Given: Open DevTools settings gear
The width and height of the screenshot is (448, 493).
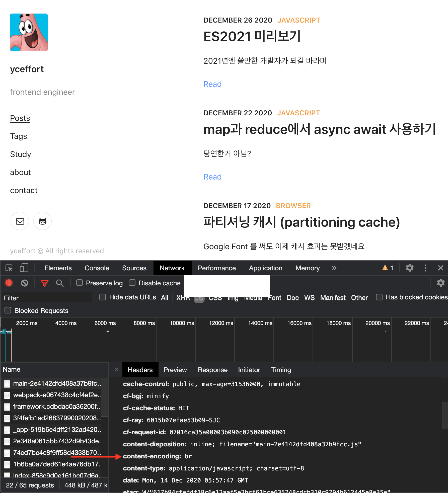Looking at the screenshot, I should pos(409,268).
